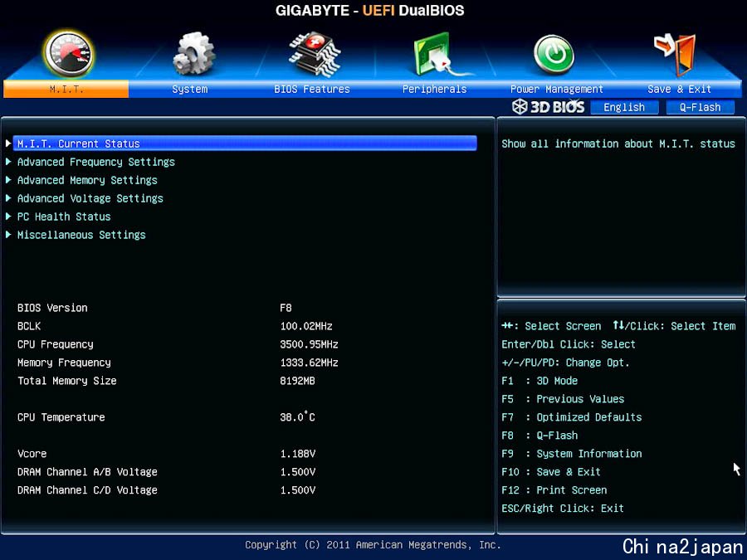Click the English language button
The height and width of the screenshot is (560, 747).
pyautogui.click(x=624, y=108)
